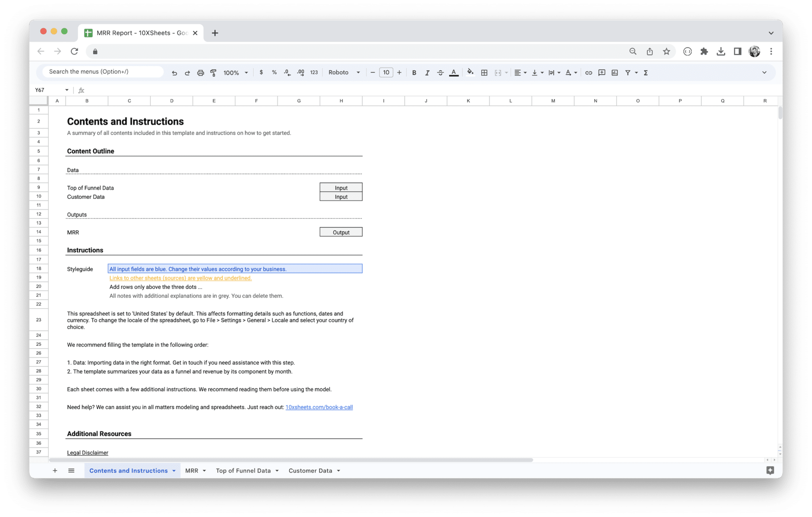Open the text color picker

[454, 72]
